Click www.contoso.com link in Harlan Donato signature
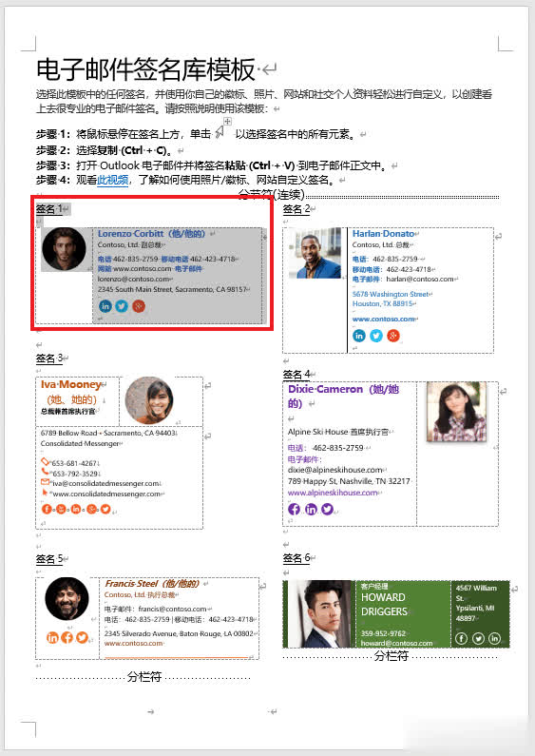This screenshot has width=535, height=756. 384,320
